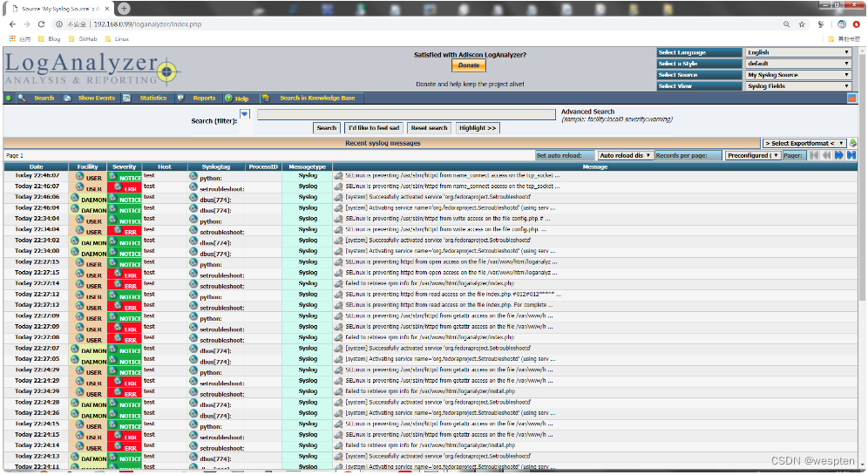Open the Advanced Search link
Viewport: 868px width, 475px height.
(587, 112)
